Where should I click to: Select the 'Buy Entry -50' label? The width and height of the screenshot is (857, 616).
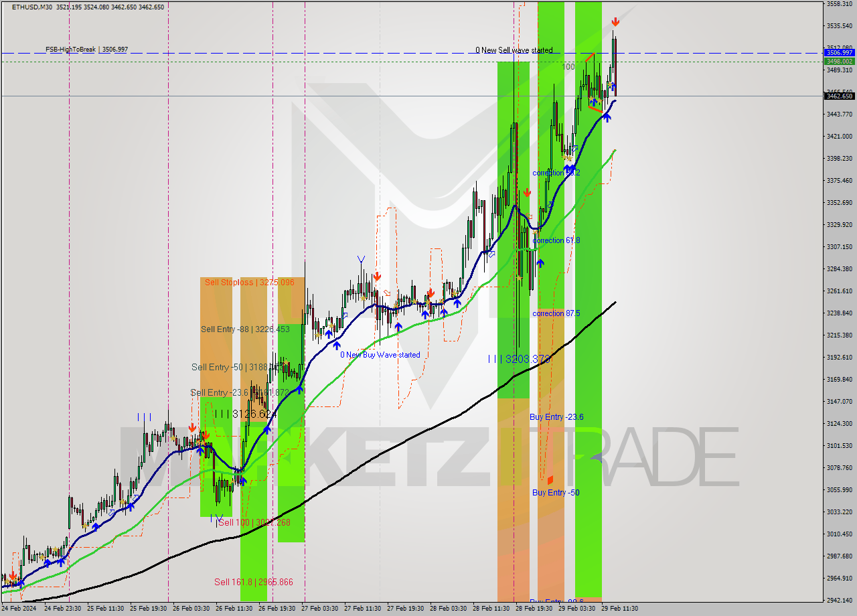(x=556, y=493)
